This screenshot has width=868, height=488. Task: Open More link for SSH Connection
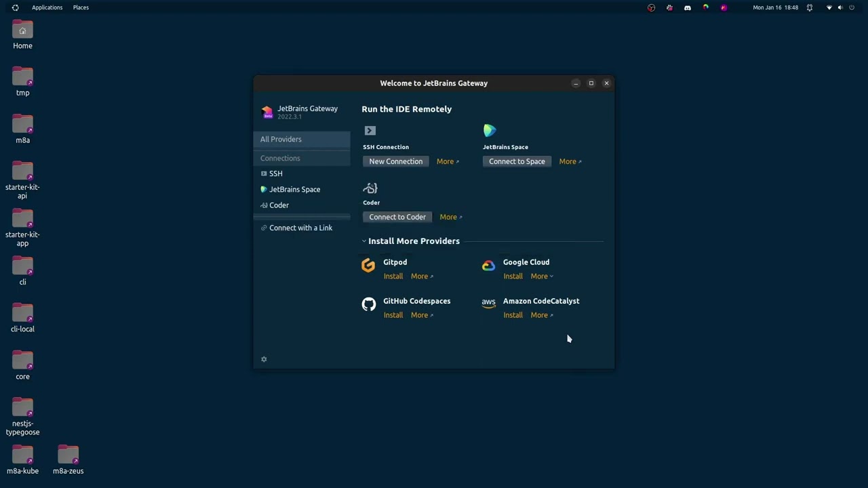[448, 161]
